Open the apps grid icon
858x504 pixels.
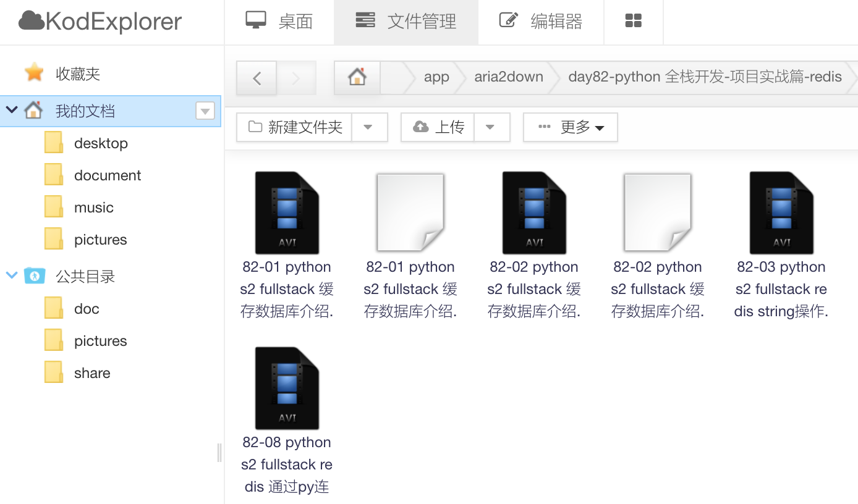pos(633,22)
